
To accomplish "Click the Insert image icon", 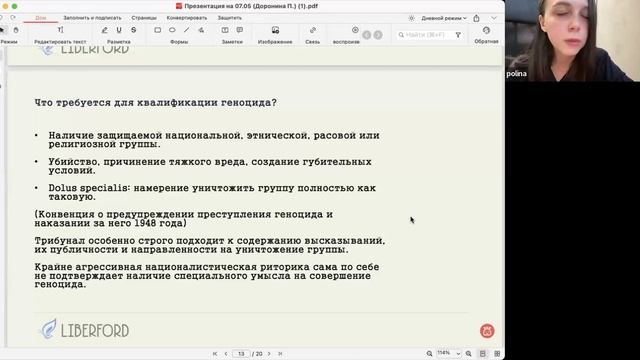I will [x=276, y=30].
